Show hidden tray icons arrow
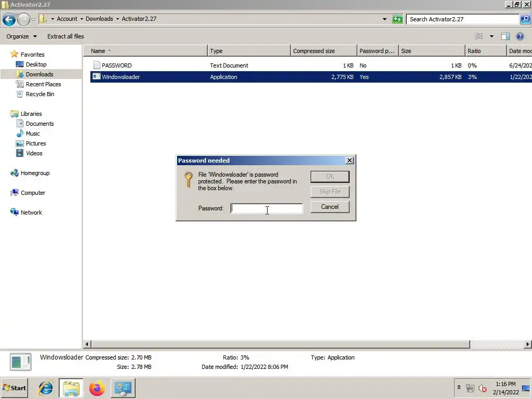The image size is (532, 399). [459, 388]
